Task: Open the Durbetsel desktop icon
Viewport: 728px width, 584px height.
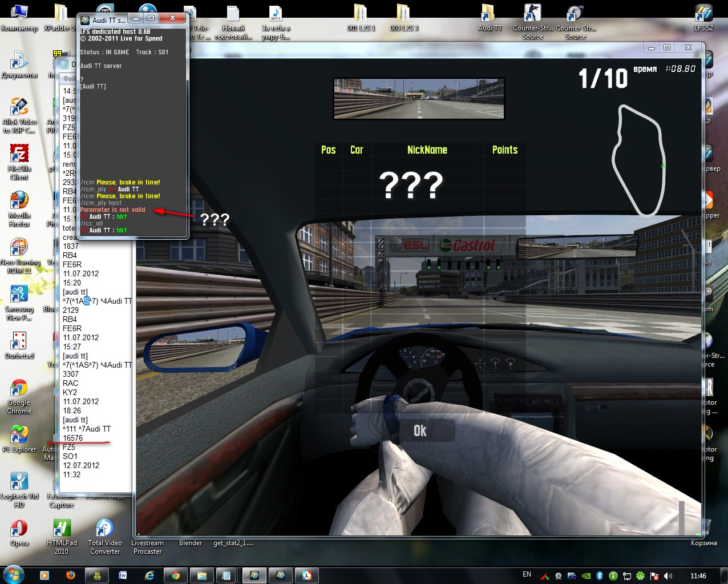Action: point(19,345)
